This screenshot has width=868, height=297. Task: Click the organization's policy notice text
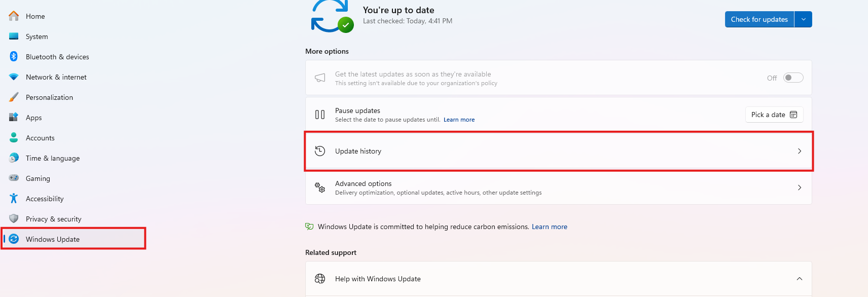(416, 83)
